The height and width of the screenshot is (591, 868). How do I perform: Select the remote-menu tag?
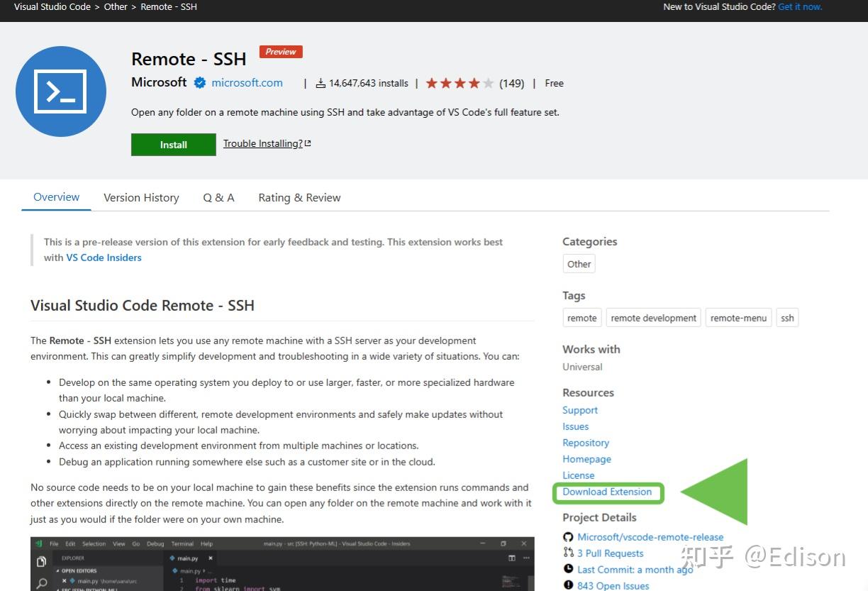[x=738, y=317]
